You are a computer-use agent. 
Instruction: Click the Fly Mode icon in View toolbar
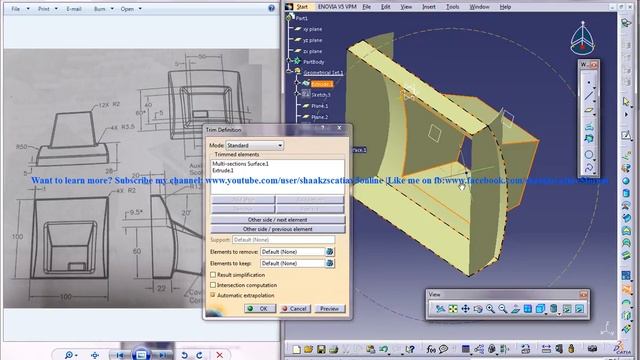point(440,309)
